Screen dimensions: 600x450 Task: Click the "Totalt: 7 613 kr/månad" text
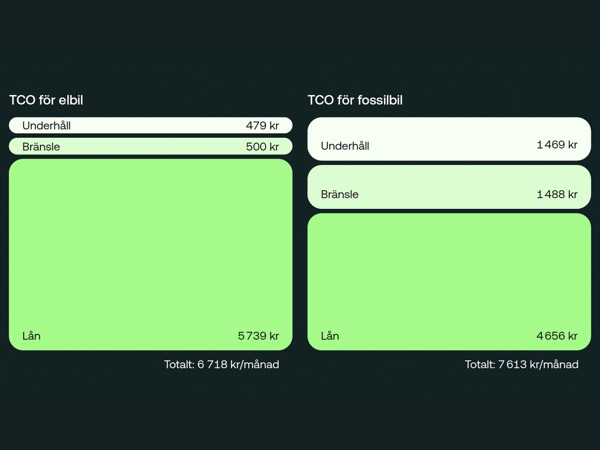tap(521, 365)
